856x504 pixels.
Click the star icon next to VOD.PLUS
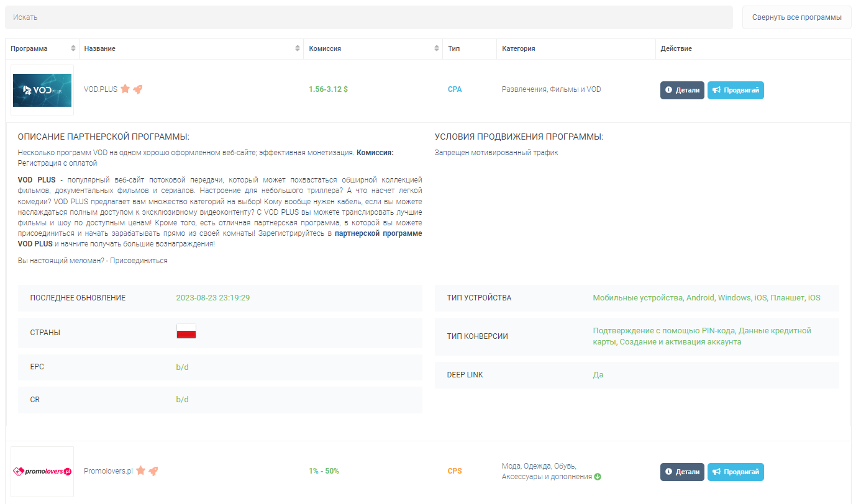125,89
